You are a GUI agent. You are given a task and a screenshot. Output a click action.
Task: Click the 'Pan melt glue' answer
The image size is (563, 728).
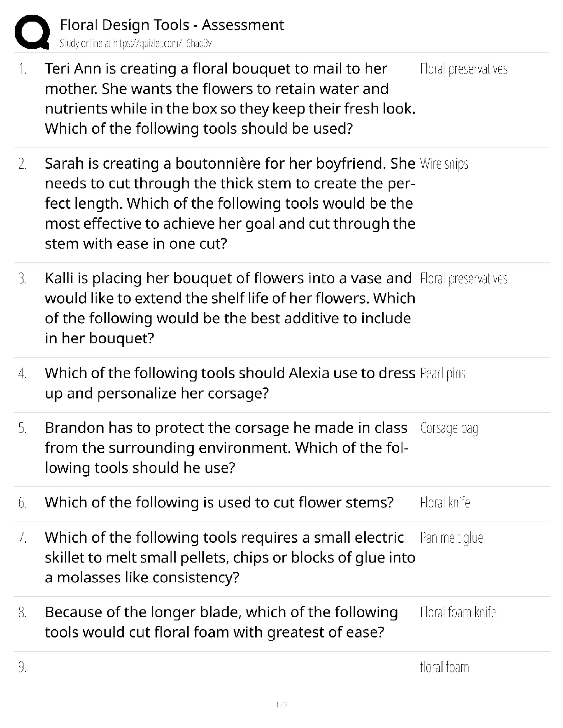pyautogui.click(x=451, y=538)
